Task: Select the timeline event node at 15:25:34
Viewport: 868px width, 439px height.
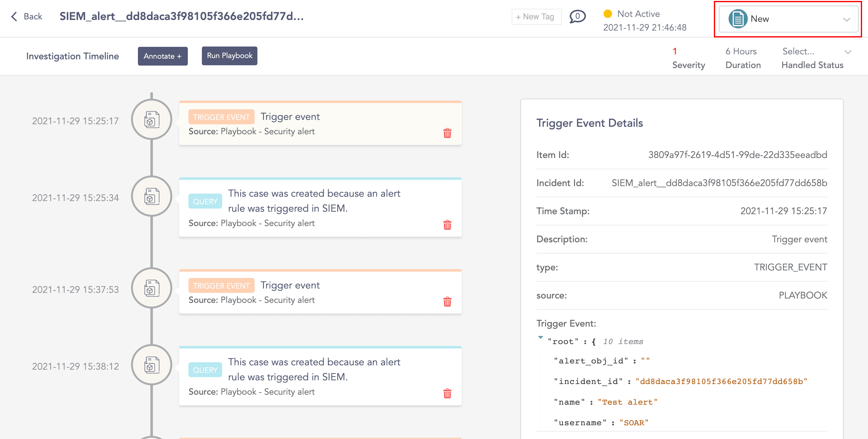Action: (x=152, y=197)
